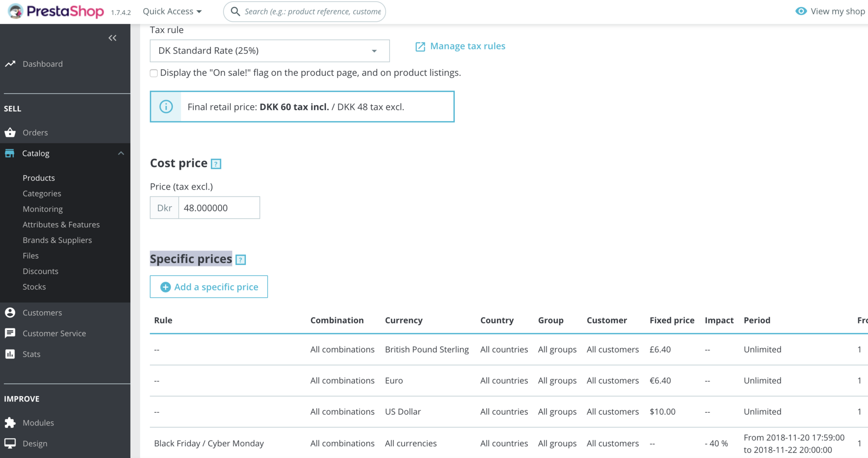Image resolution: width=868 pixels, height=458 pixels.
Task: Open Discounts under Catalog
Action: [41, 271]
